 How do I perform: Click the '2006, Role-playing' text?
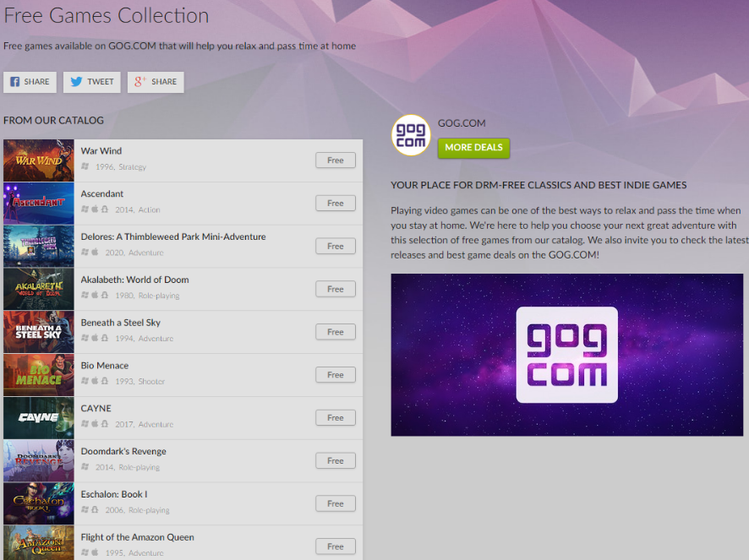[138, 511]
